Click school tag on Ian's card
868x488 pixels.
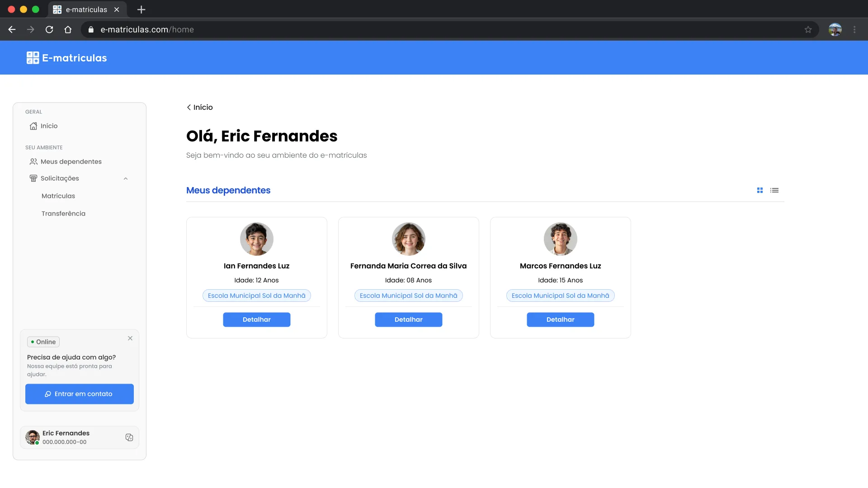coord(257,296)
